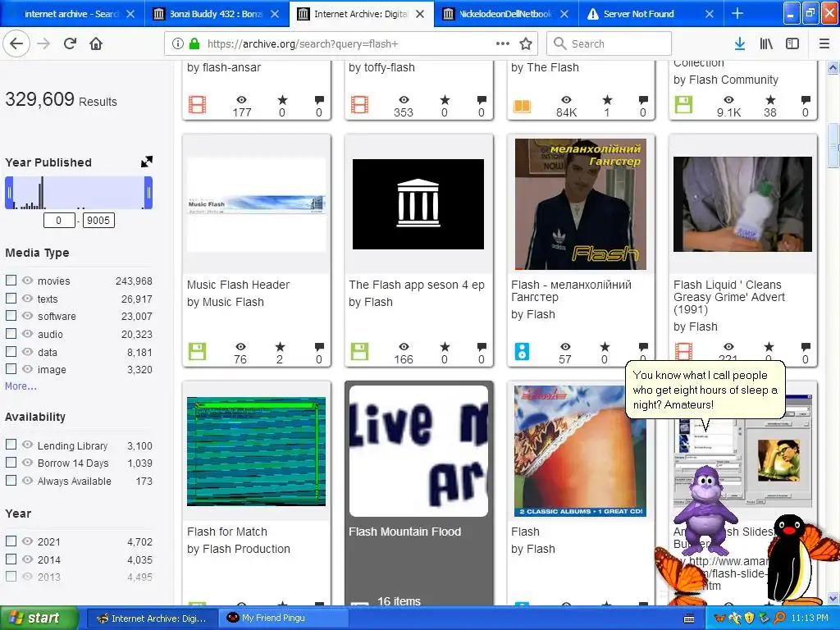
Task: Check the audio media type filter
Action: [x=11, y=333]
